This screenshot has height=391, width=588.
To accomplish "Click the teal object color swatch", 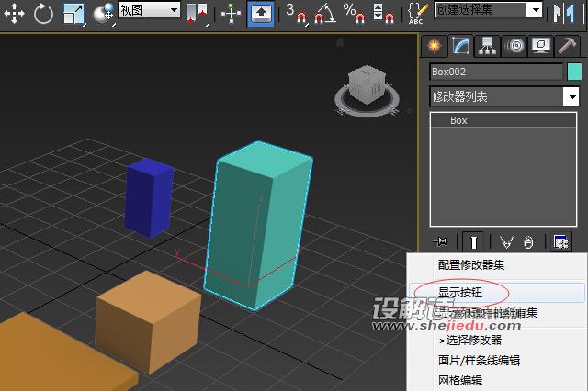I will (x=575, y=72).
